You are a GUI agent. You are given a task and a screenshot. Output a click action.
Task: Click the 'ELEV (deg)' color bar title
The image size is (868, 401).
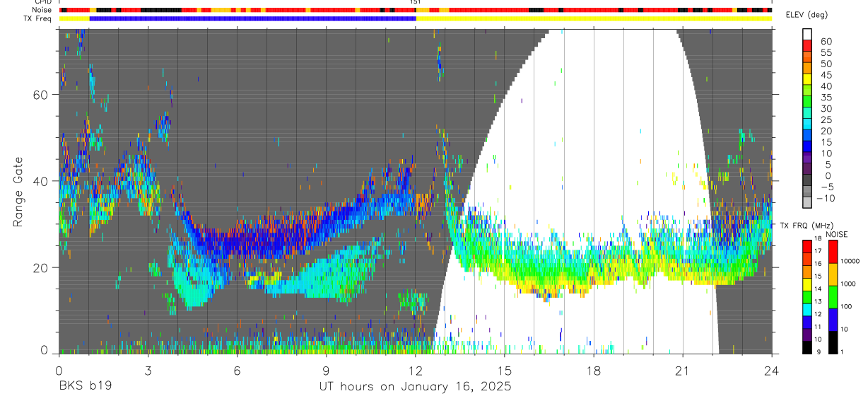click(x=807, y=15)
